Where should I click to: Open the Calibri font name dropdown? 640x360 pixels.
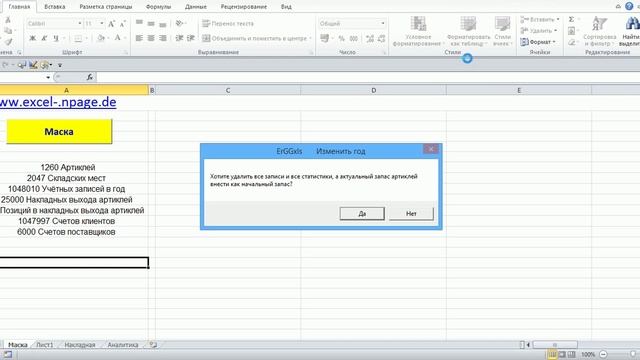point(80,24)
